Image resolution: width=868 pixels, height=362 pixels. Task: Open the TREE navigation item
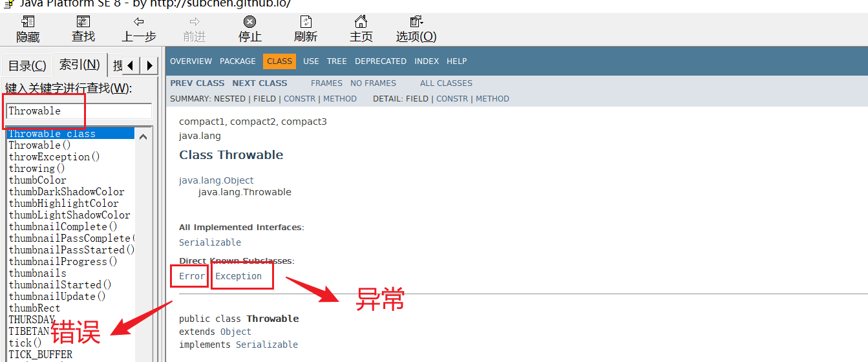337,61
